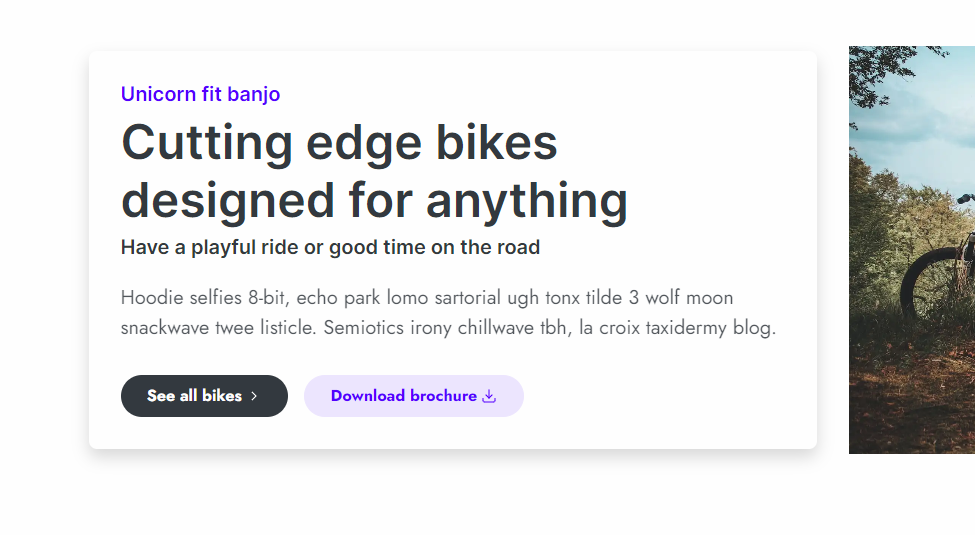
Task: Click the 'Have a playful ride' subheading
Action: 330,247
